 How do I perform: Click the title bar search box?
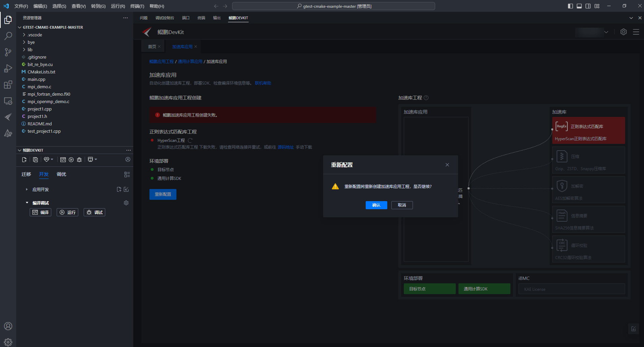point(334,6)
